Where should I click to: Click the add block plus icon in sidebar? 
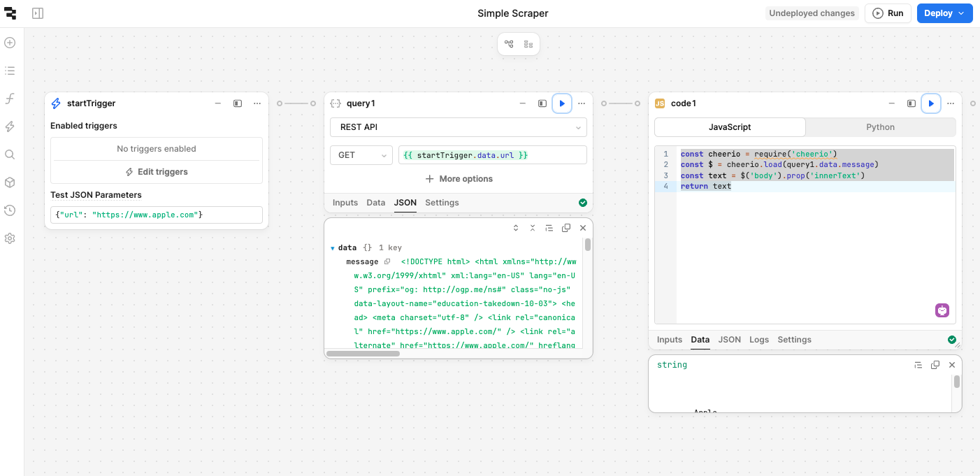[x=10, y=43]
